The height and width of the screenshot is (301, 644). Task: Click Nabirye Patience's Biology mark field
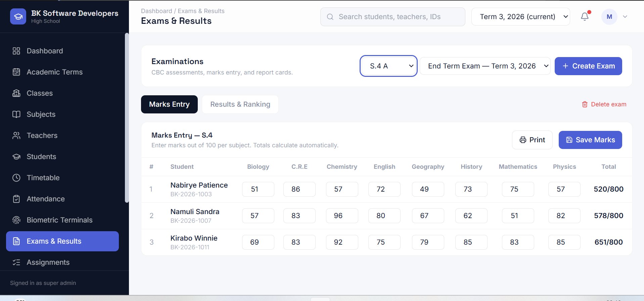coord(258,189)
